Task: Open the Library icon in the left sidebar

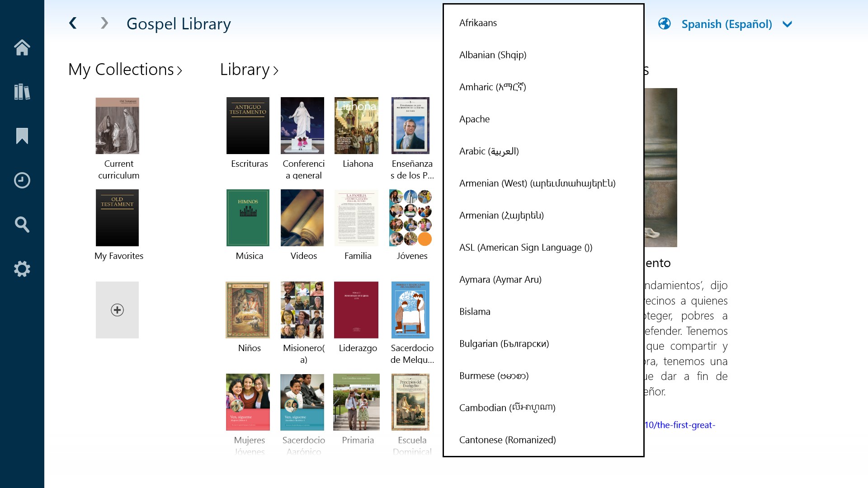Action: point(22,91)
